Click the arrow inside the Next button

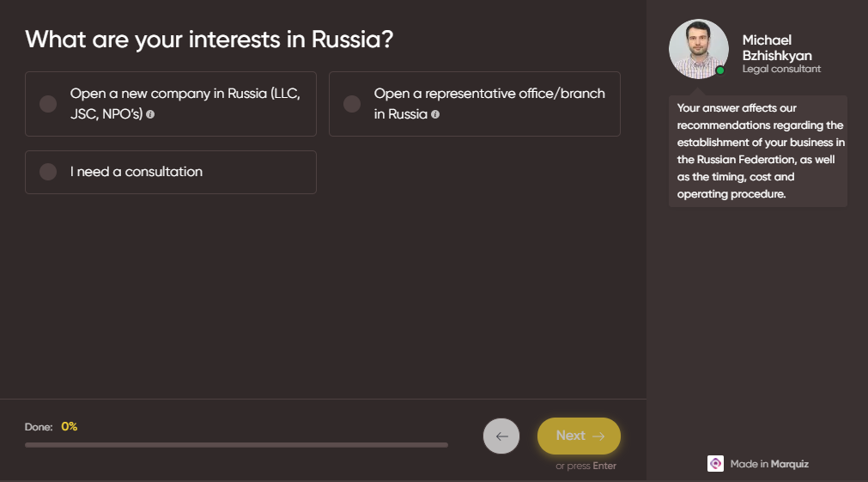pos(598,436)
